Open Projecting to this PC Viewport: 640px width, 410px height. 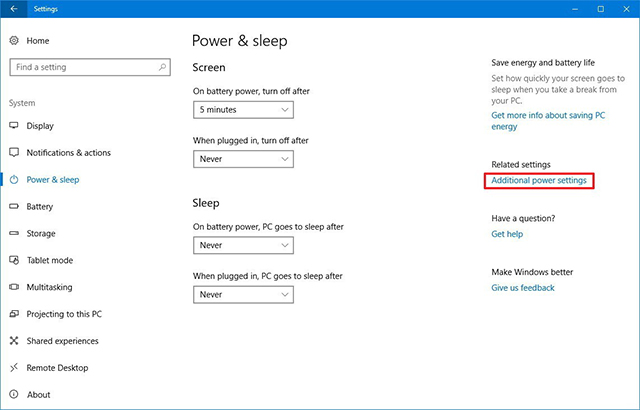point(64,314)
